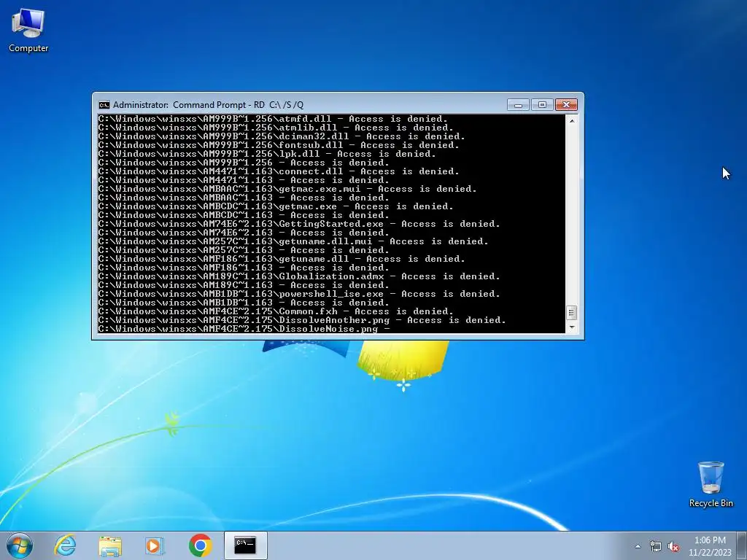The width and height of the screenshot is (747, 560).
Task: Close the Command Prompt window
Action: [x=566, y=105]
